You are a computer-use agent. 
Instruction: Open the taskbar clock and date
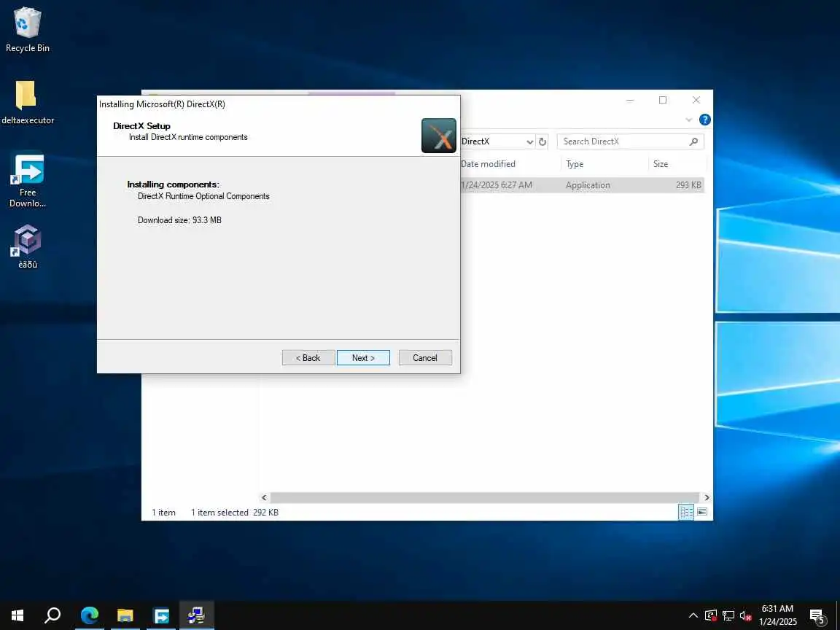click(777, 615)
